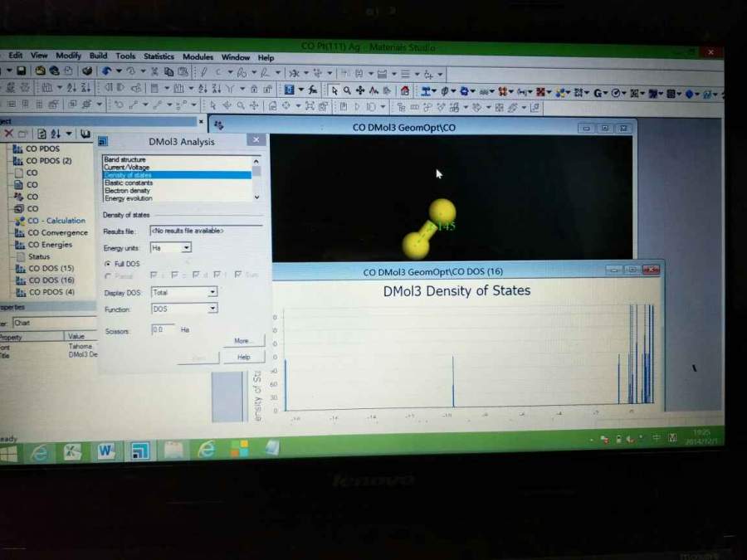Click analysis list scroll up arrow
This screenshot has height=560, width=747.
(256, 162)
